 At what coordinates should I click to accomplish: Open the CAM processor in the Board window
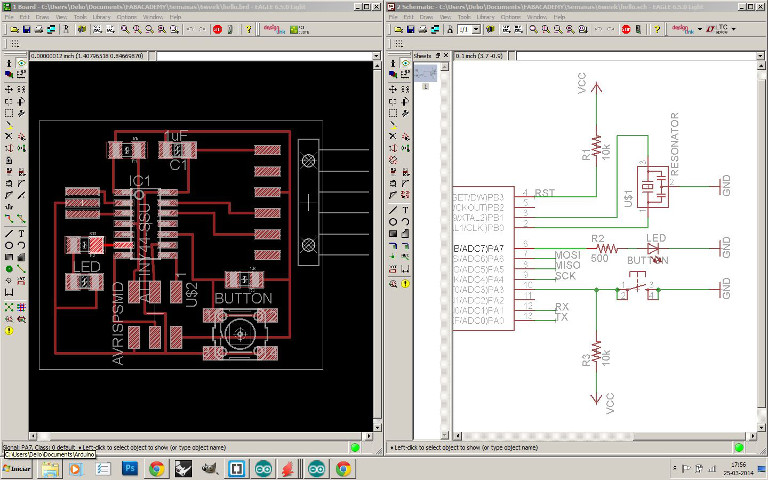tap(51, 30)
